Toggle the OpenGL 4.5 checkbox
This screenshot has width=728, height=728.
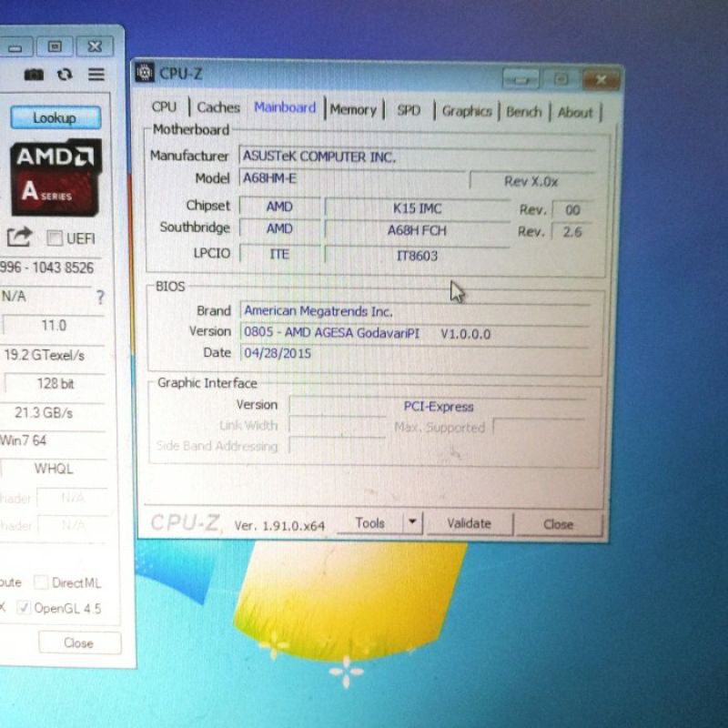pos(24,608)
